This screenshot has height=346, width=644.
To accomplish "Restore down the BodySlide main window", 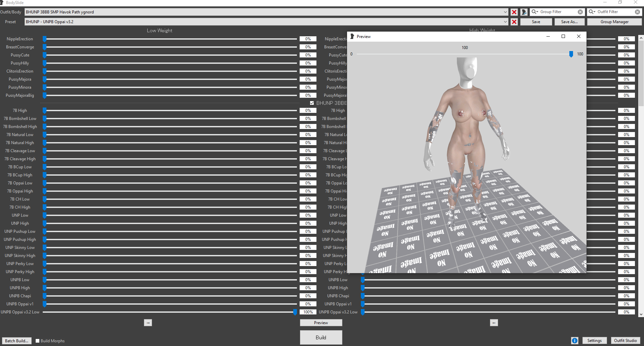I will pos(620,2).
